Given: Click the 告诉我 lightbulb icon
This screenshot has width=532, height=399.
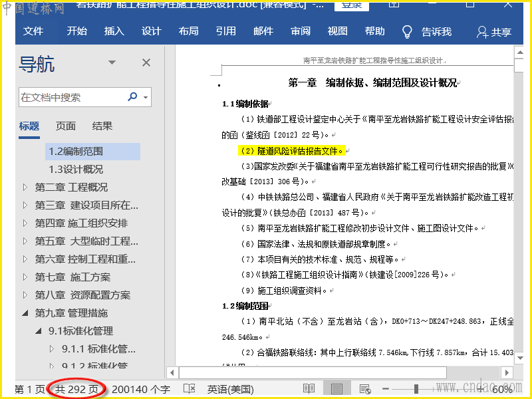Looking at the screenshot, I should [407, 32].
